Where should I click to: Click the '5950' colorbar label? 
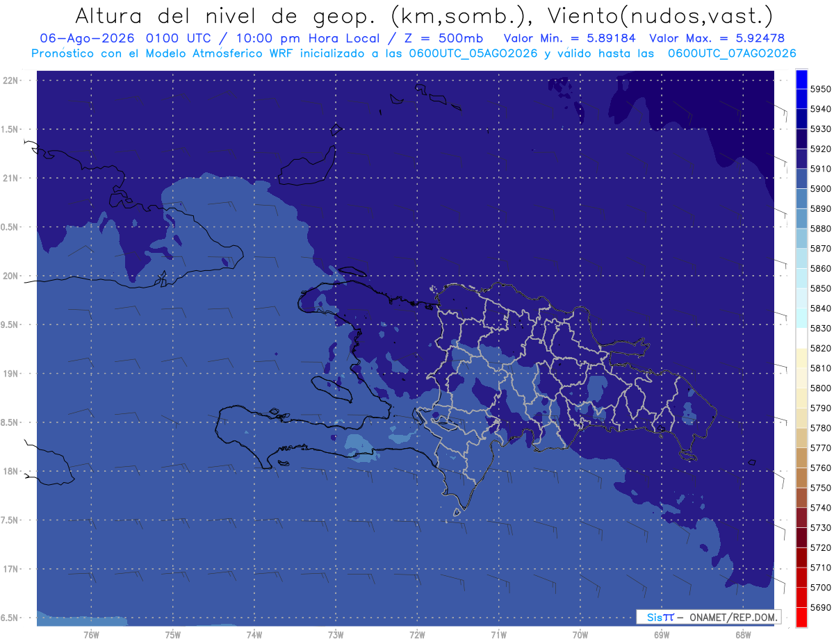pos(821,89)
